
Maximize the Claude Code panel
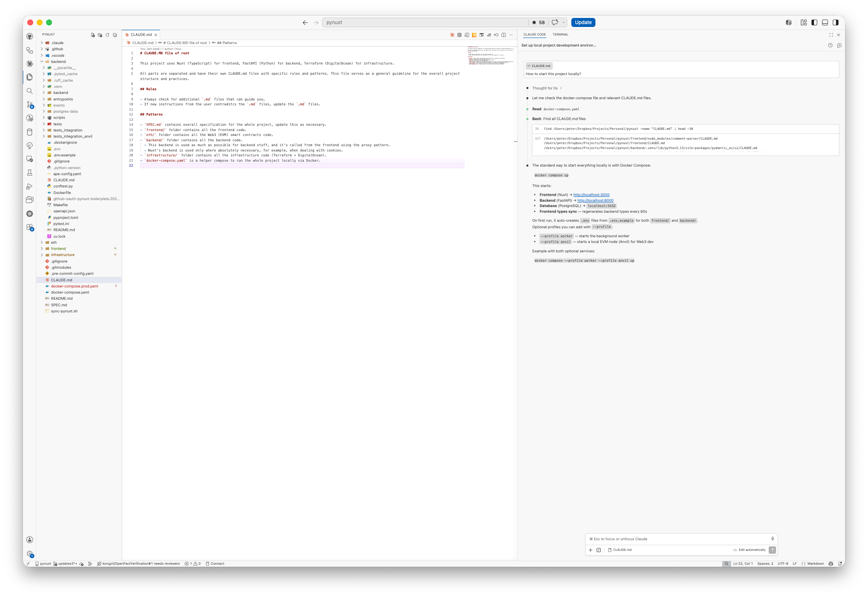(x=831, y=35)
